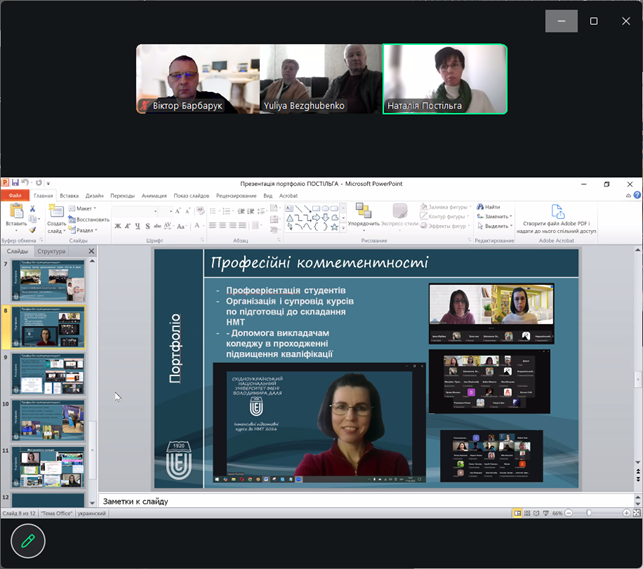The image size is (643, 569).
Task: Select slide 7 thumbnail
Action: pyautogui.click(x=48, y=280)
